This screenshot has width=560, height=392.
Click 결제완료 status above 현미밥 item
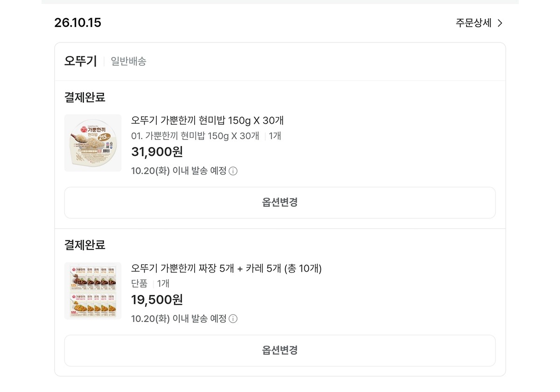click(x=85, y=97)
